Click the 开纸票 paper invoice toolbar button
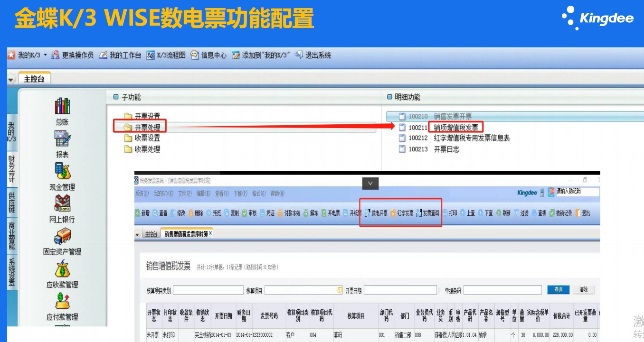Viewport: 644px width, 342px height. tap(352, 213)
